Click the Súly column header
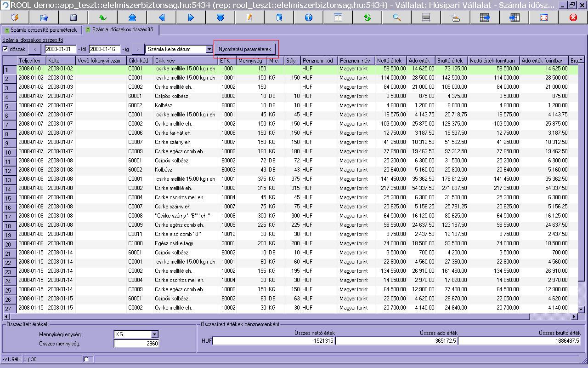 click(x=292, y=61)
